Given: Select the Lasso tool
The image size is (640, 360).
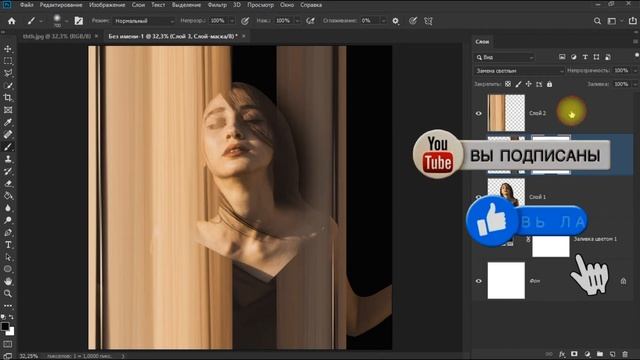Looking at the screenshot, I should [8, 73].
